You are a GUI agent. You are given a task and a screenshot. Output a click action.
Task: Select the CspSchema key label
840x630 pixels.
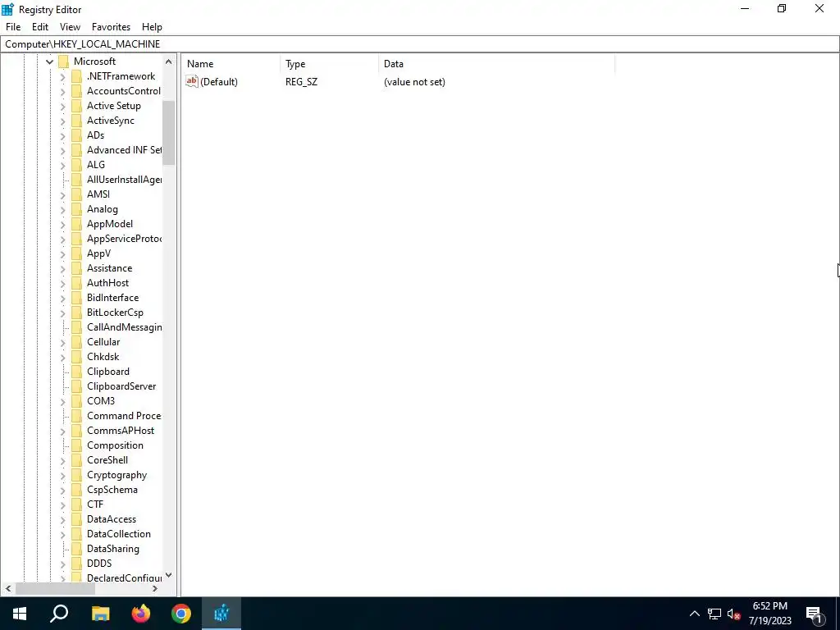(112, 490)
